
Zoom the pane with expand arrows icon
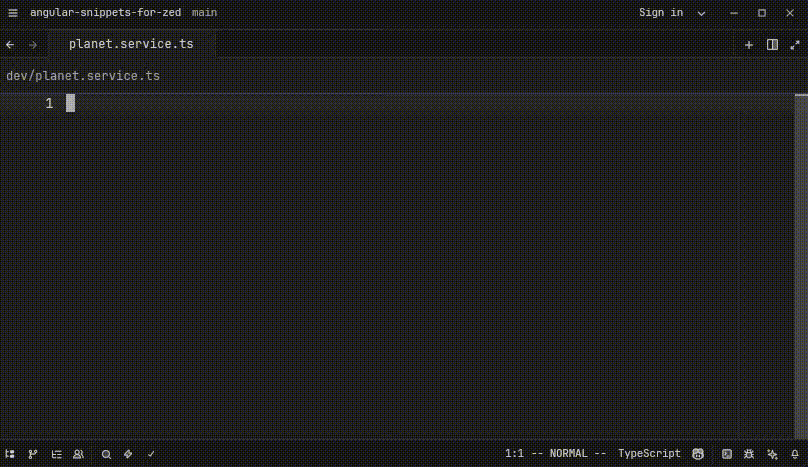(x=795, y=45)
